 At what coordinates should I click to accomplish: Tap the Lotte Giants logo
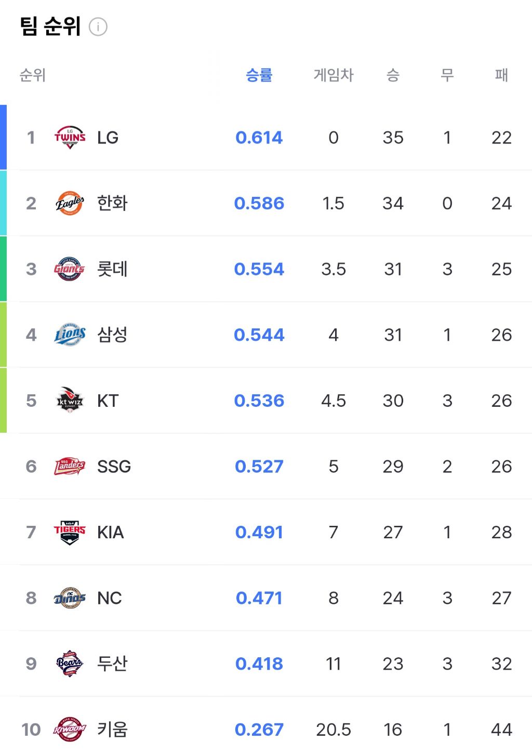point(70,269)
